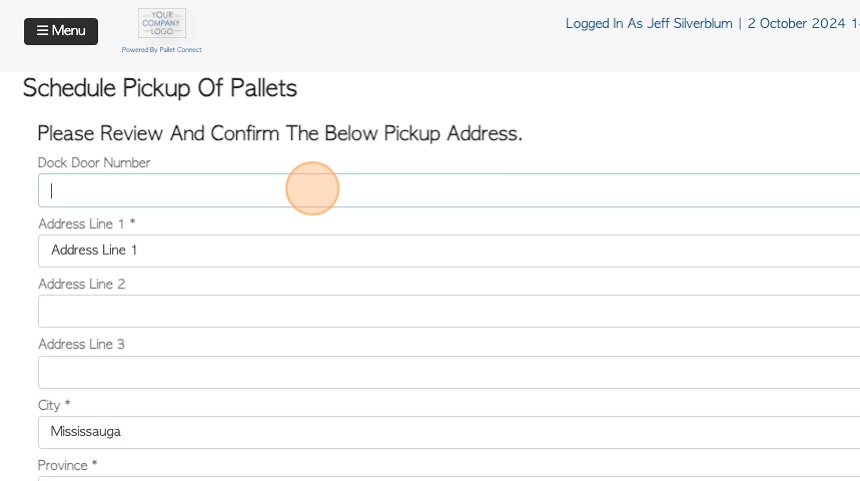Click the hamburger icon beside Menu text
Viewport: 860px width, 481px height.
coord(42,31)
